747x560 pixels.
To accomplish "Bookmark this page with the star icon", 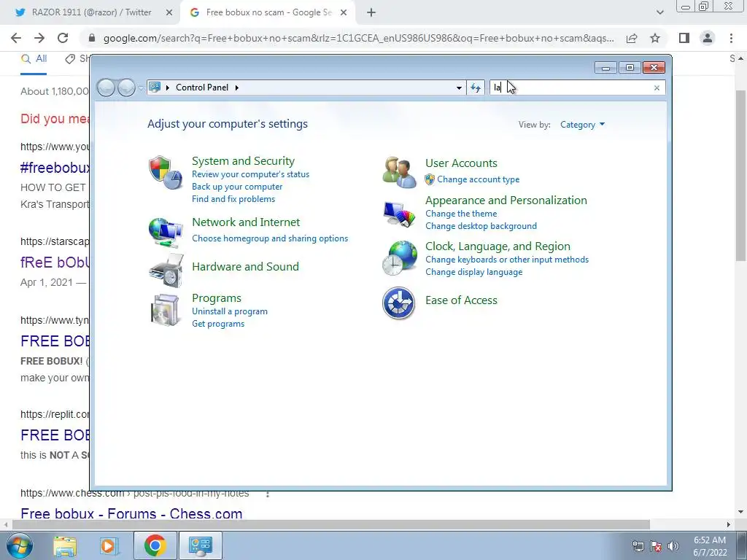I will (x=655, y=38).
